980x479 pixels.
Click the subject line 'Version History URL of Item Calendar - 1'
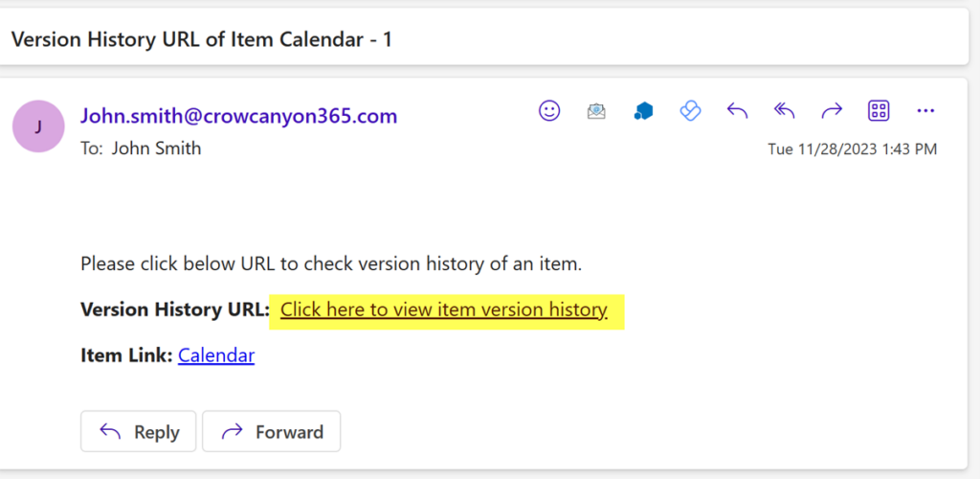(x=202, y=39)
